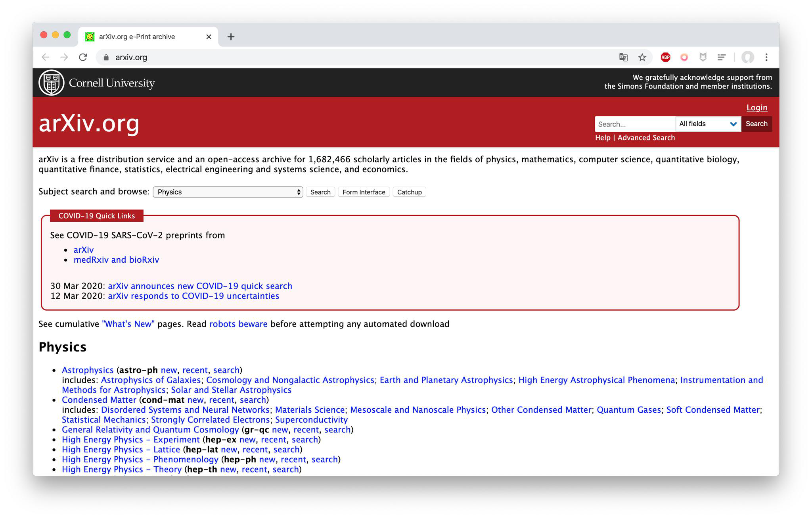Open Astrophysics of Galaxies link
Viewport: 812px width, 519px height.
(x=151, y=380)
